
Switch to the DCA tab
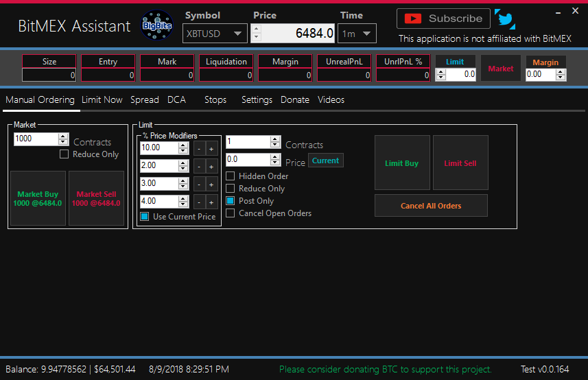tap(176, 99)
